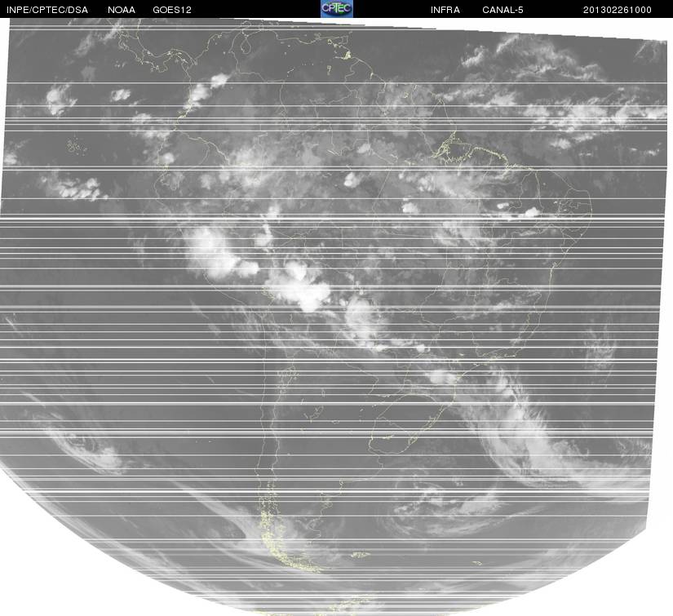Viewport: 673px width, 616px height.
Task: Click the INFRA label in header
Action: (445, 10)
